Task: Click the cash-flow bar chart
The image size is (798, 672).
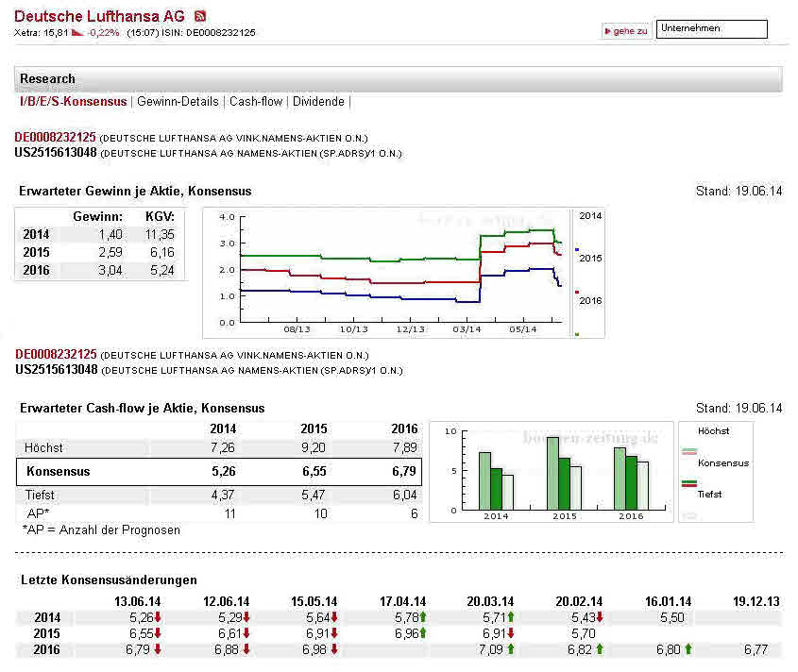Action: point(552,472)
